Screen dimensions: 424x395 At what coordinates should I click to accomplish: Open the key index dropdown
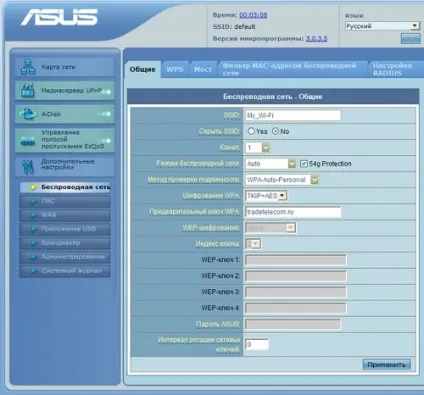point(253,244)
